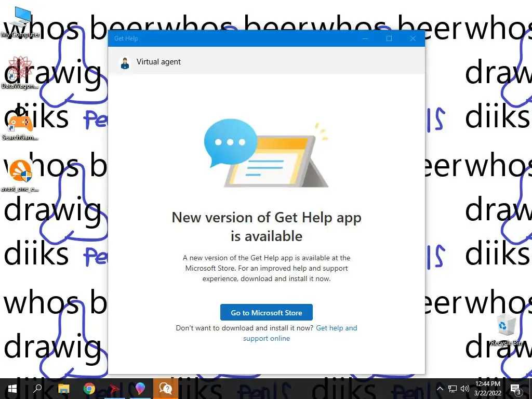The width and height of the screenshot is (532, 399).
Task: Show hidden system tray icons
Action: 440,389
